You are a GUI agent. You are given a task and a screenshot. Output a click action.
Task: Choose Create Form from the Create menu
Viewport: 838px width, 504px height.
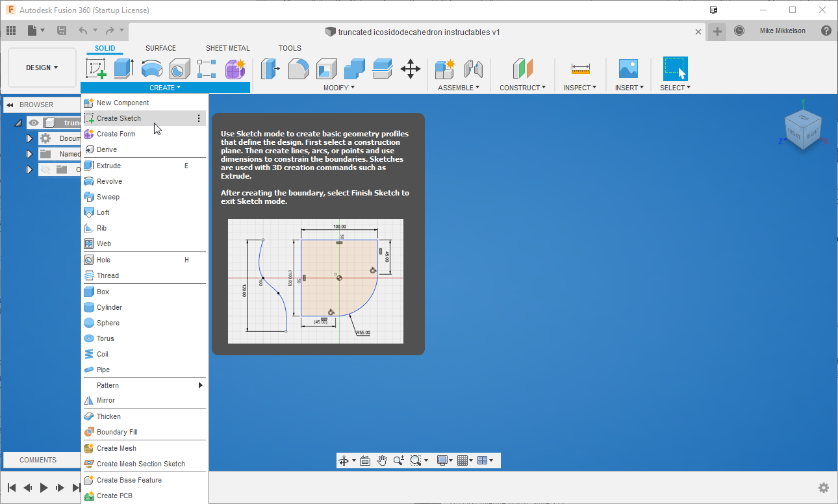(114, 134)
